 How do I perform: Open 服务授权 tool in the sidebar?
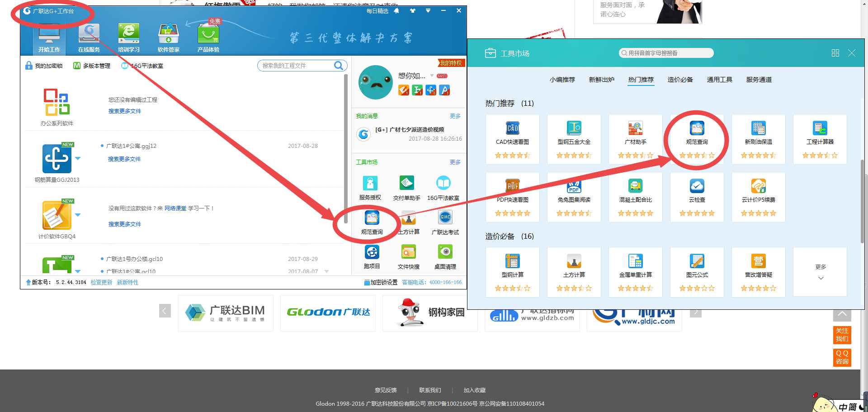(x=370, y=188)
